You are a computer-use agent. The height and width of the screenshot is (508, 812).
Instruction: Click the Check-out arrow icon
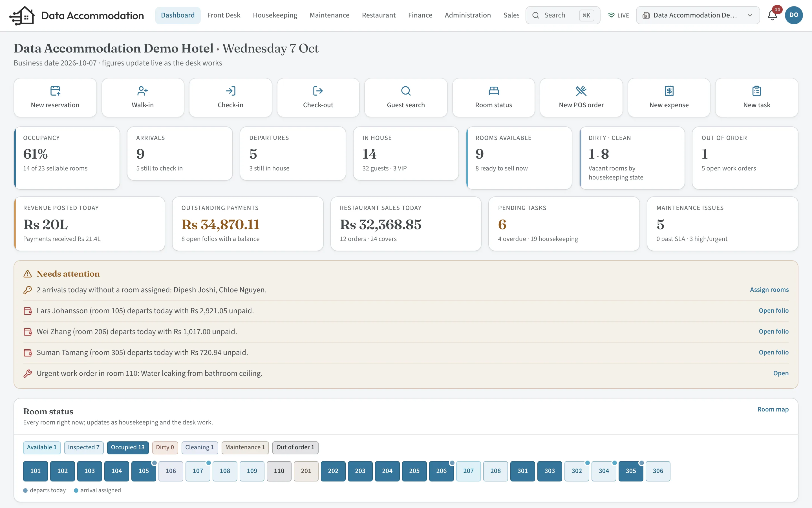pyautogui.click(x=318, y=91)
